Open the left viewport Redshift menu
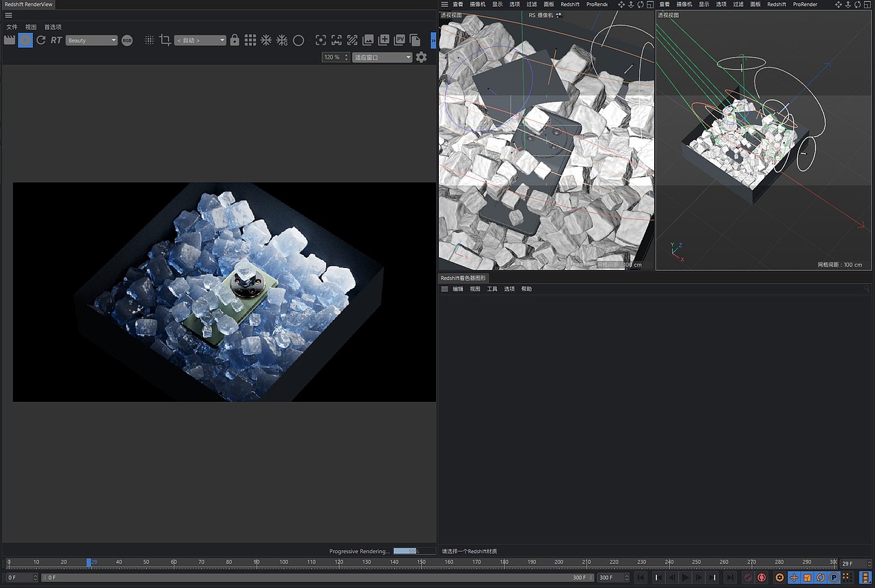The width and height of the screenshot is (875, 588). click(x=570, y=4)
